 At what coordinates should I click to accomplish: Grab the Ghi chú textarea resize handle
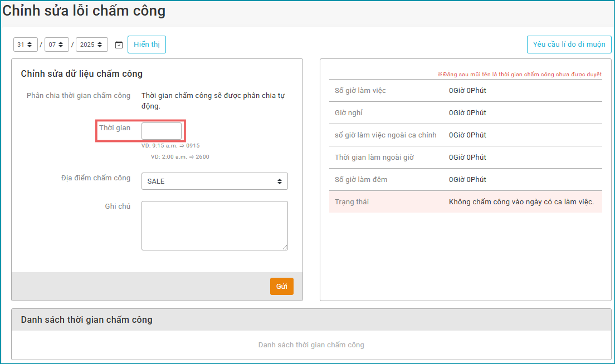tap(285, 248)
